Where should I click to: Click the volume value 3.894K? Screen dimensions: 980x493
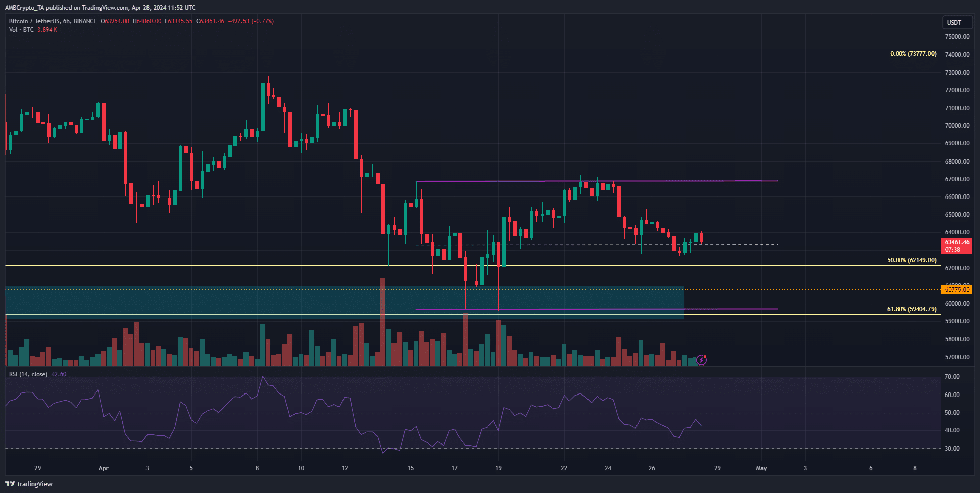tap(47, 30)
